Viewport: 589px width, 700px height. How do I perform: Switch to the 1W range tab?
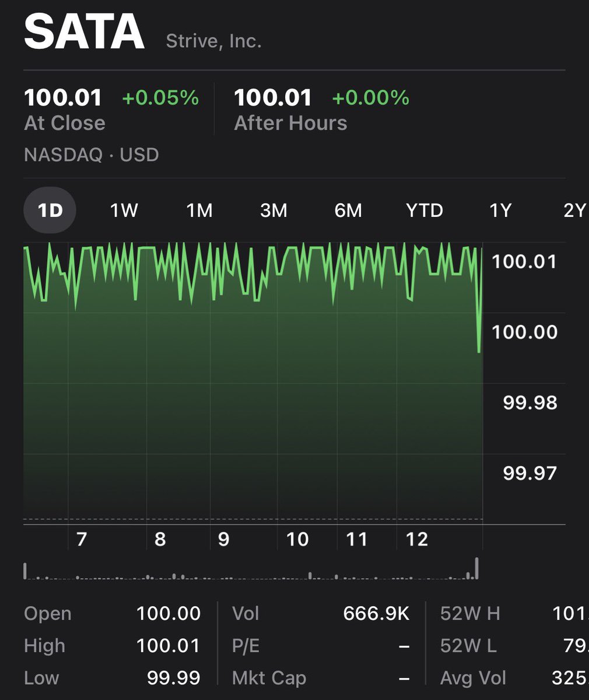(x=124, y=210)
